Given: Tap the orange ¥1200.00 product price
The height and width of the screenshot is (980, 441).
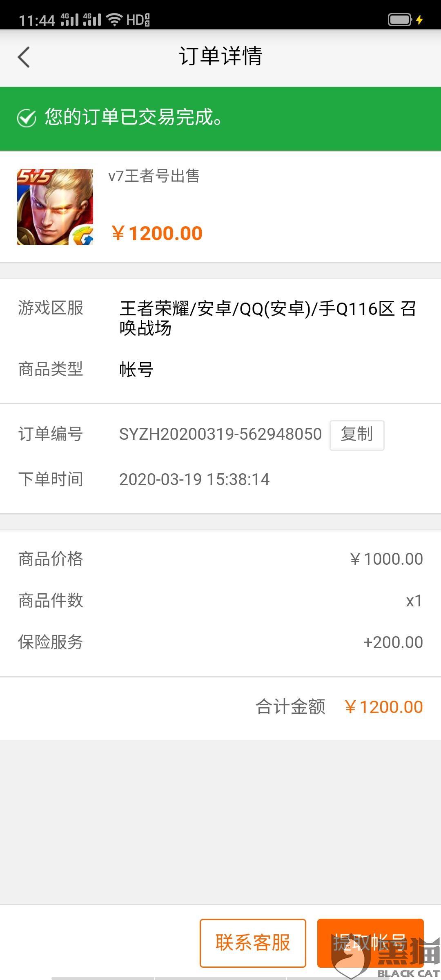Looking at the screenshot, I should coord(157,234).
